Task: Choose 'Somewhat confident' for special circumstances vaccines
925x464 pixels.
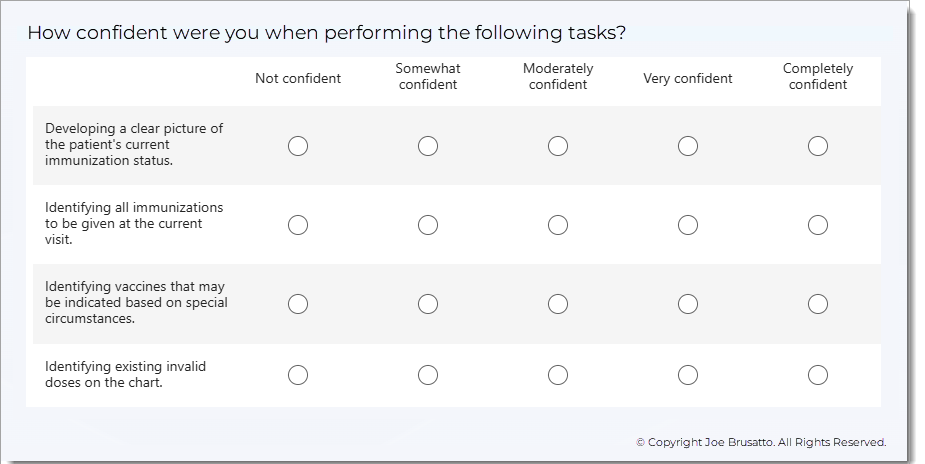Action: 428,303
